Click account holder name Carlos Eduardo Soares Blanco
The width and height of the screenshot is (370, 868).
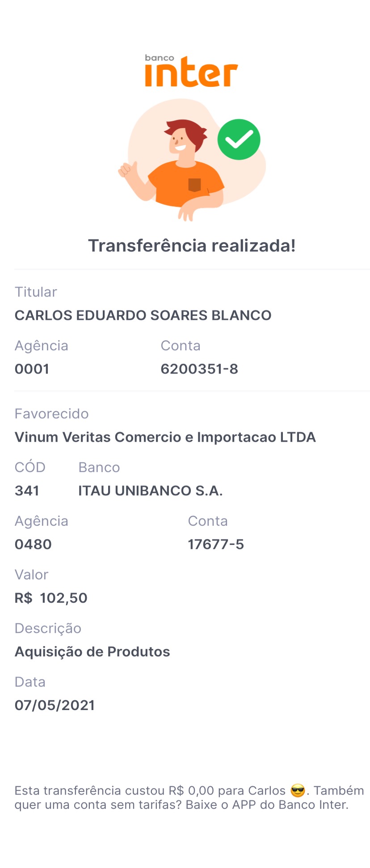pyautogui.click(x=143, y=315)
